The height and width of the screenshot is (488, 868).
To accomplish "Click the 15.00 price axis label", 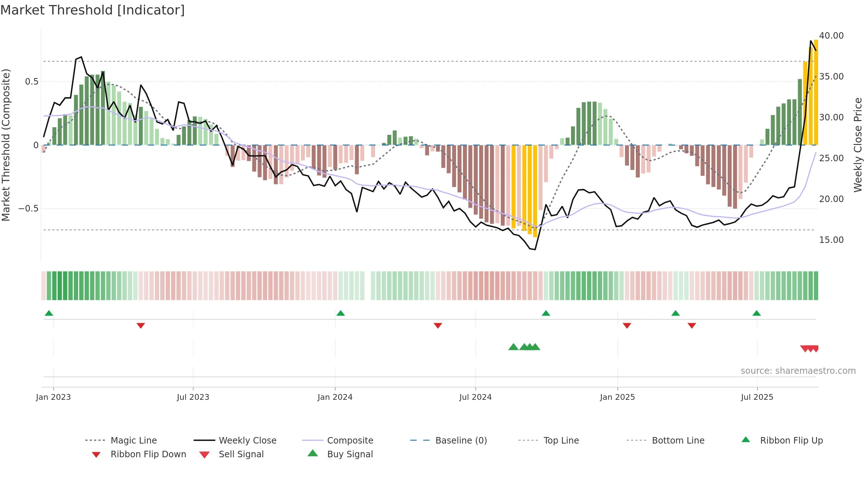I will (x=831, y=240).
